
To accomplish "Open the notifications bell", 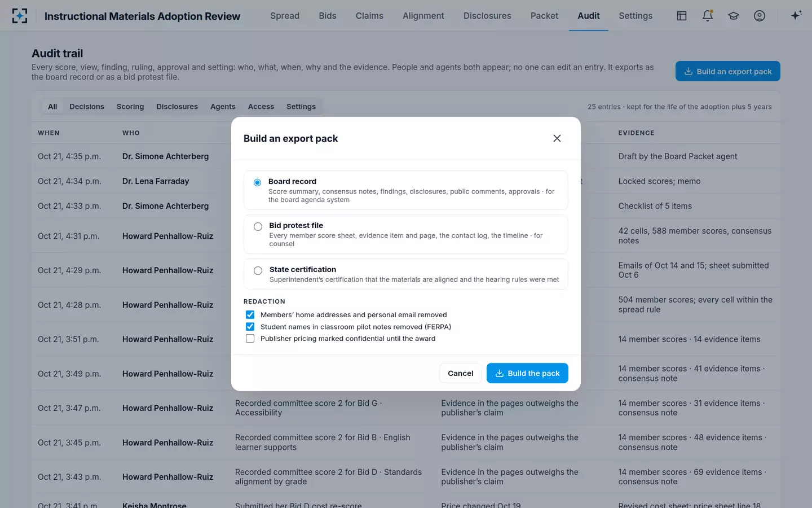I will (708, 16).
